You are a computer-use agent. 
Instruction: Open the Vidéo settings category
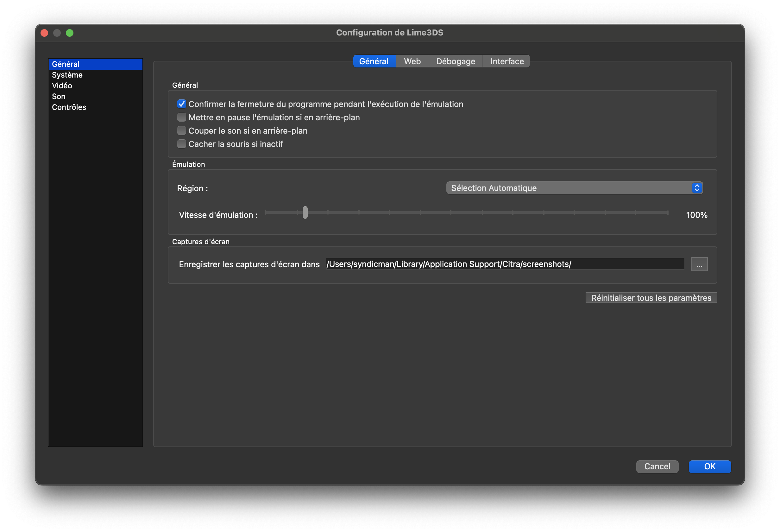(62, 85)
